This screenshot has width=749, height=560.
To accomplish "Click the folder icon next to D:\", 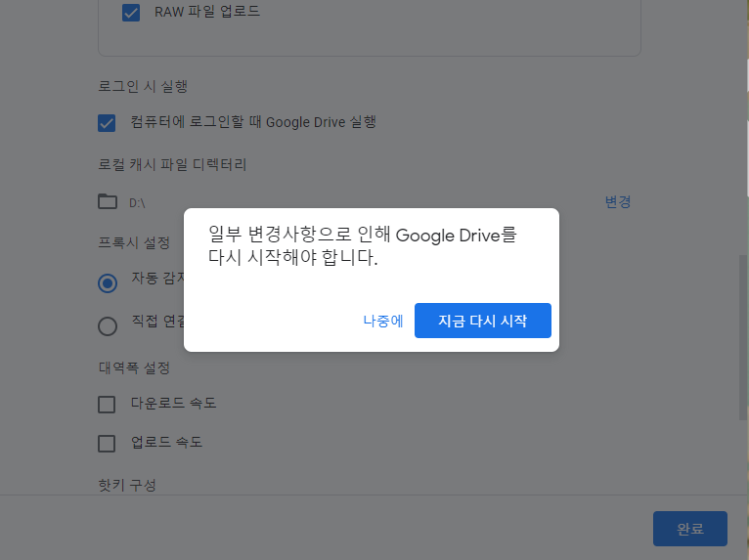I will (x=108, y=201).
